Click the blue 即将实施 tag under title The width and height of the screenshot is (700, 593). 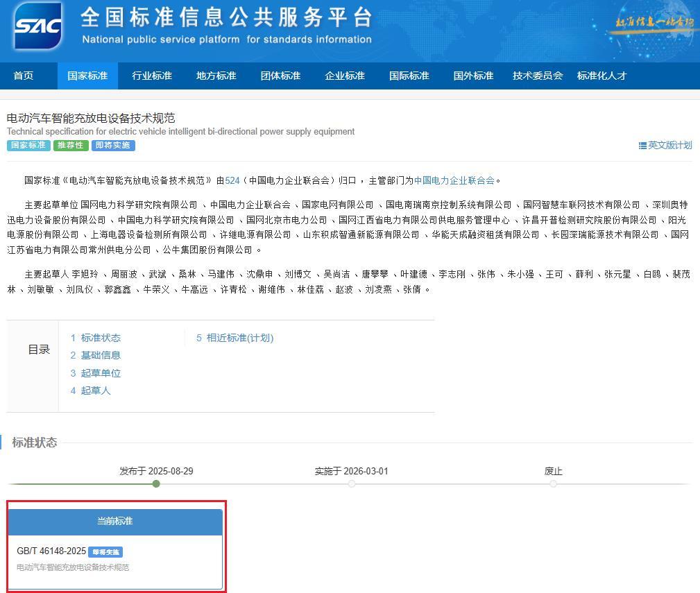(113, 145)
